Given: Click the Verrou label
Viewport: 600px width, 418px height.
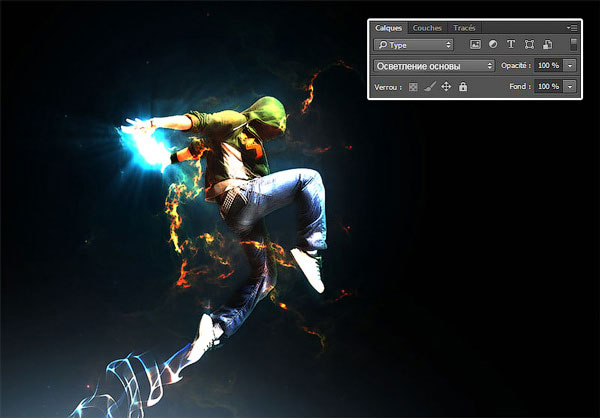Looking at the screenshot, I should 388,87.
